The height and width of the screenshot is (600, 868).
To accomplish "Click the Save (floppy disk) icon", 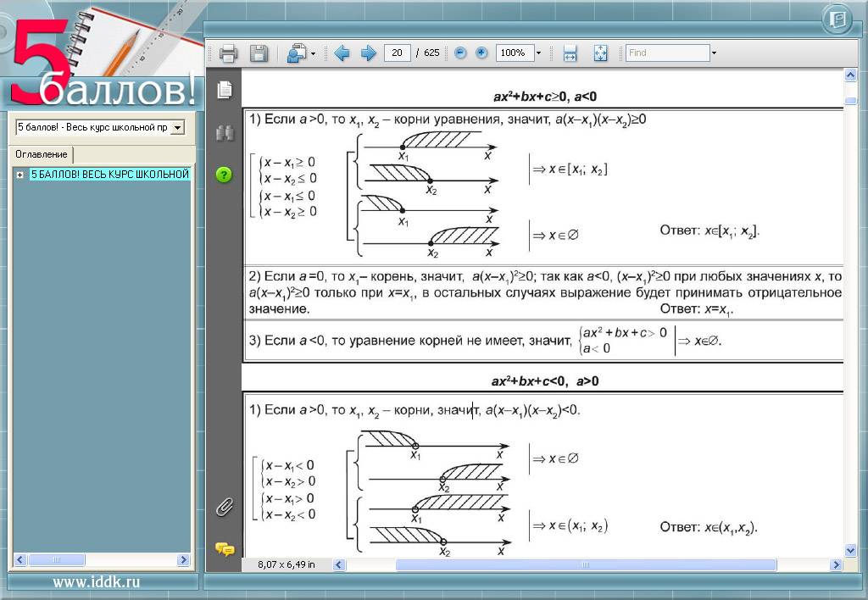I will [259, 53].
